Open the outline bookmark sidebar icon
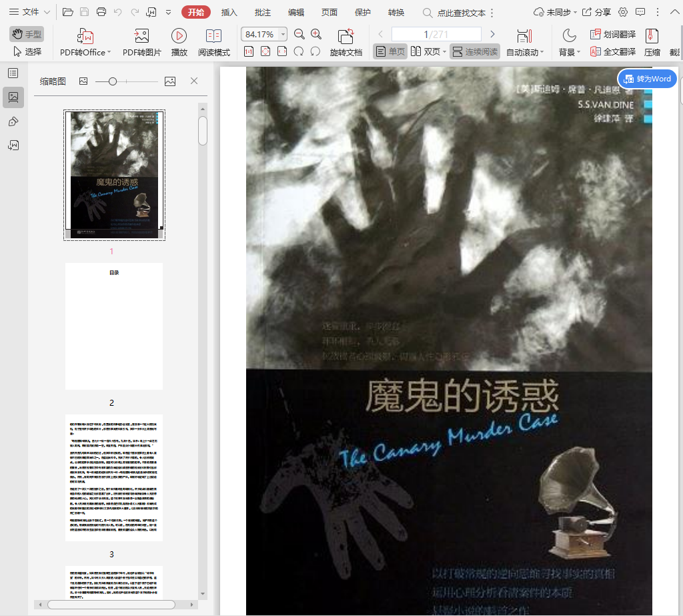The image size is (683, 616). pos(13,73)
